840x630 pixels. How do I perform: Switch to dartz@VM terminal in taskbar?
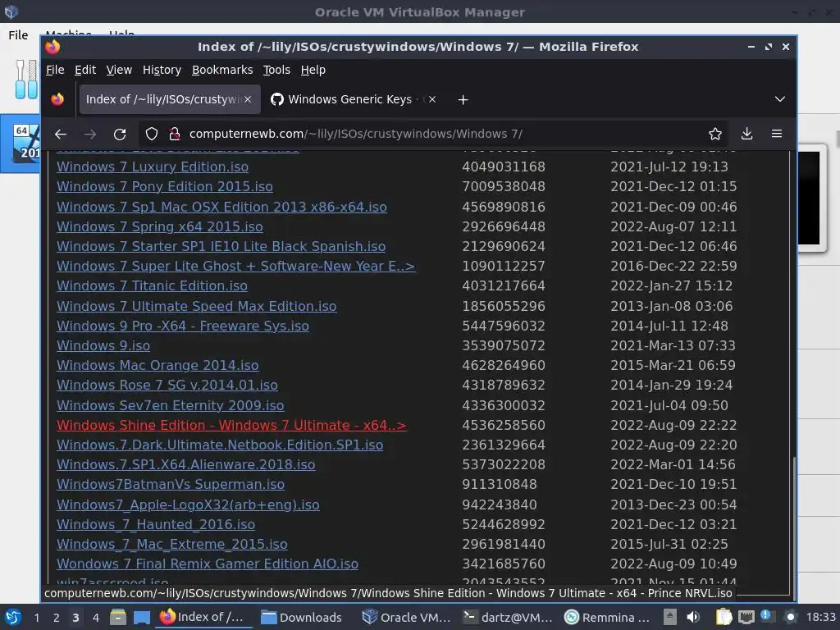pos(508,617)
